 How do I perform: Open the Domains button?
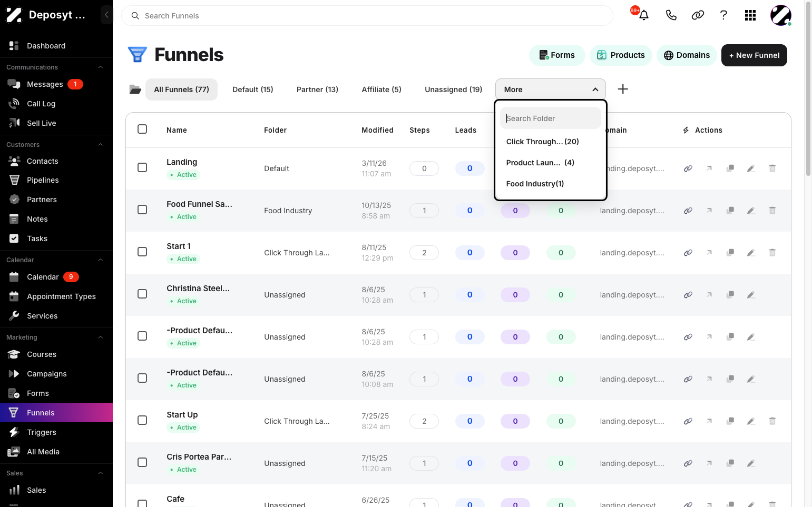pos(687,55)
